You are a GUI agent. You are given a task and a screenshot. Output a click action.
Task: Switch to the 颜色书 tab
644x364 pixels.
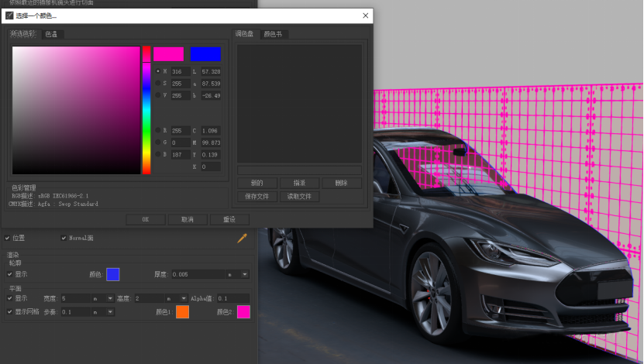coord(274,34)
